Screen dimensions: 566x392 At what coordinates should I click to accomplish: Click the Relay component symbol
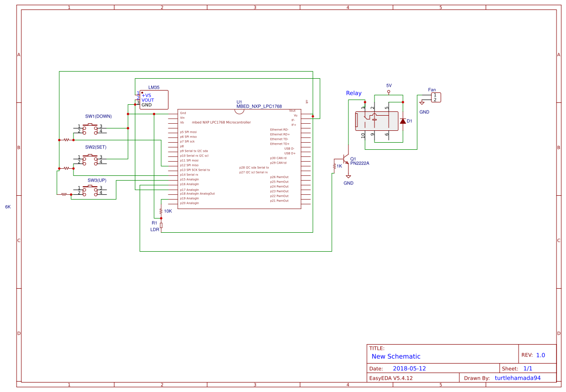pos(376,120)
